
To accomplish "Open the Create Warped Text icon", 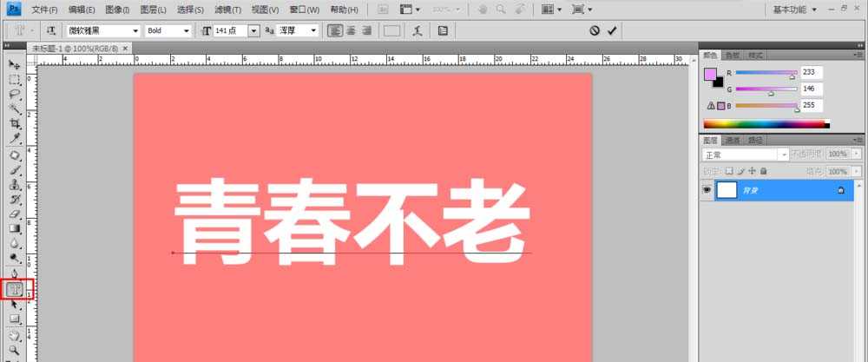I will coord(418,30).
